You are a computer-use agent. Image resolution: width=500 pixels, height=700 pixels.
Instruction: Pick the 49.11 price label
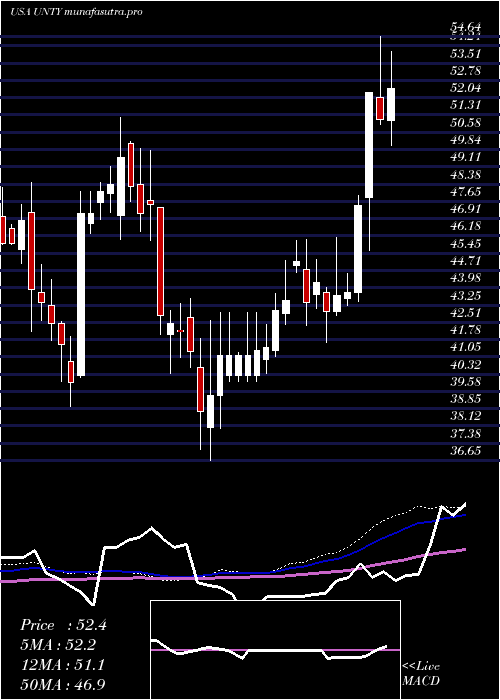point(466,157)
